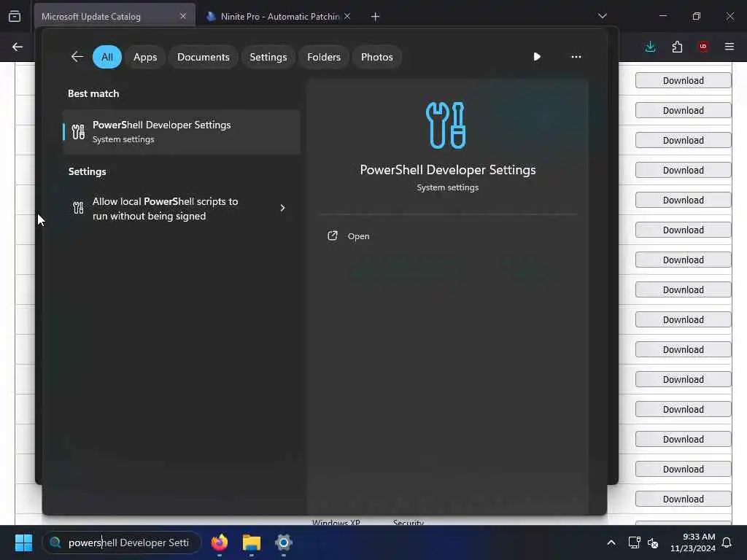
Task: Open PowerShell Developer Settings best match
Action: 182,132
